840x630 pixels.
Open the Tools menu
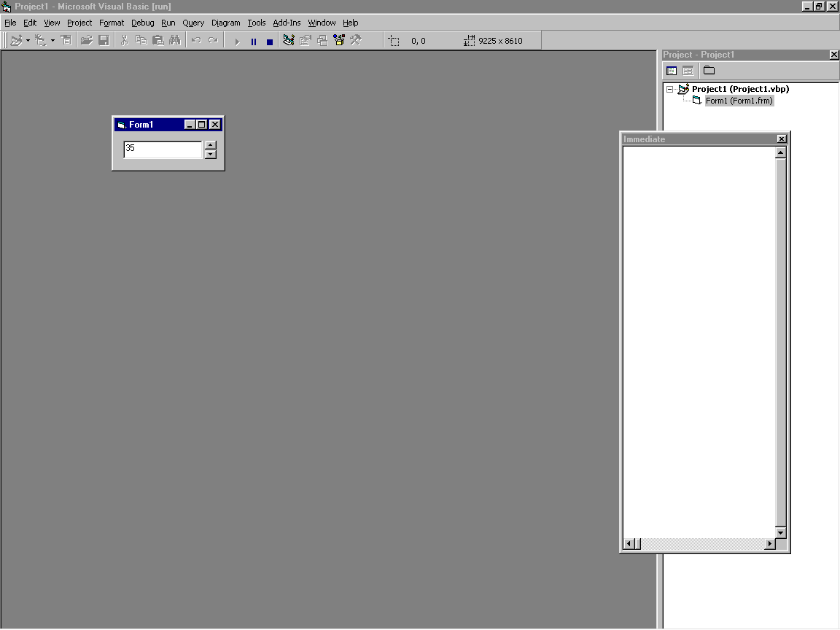tap(257, 23)
